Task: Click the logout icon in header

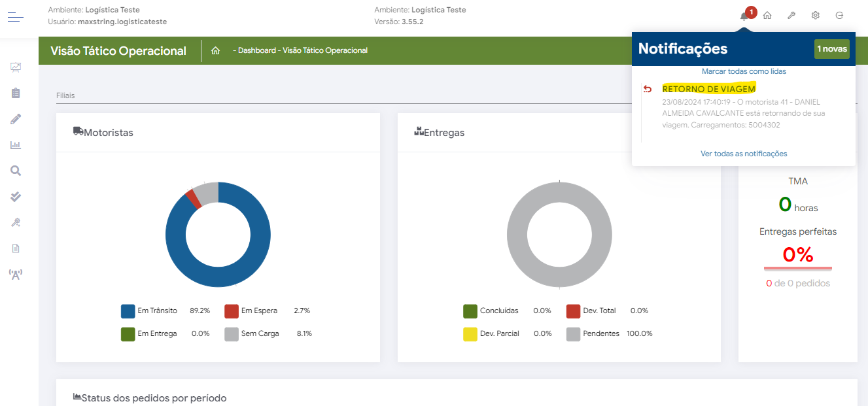Action: click(839, 16)
